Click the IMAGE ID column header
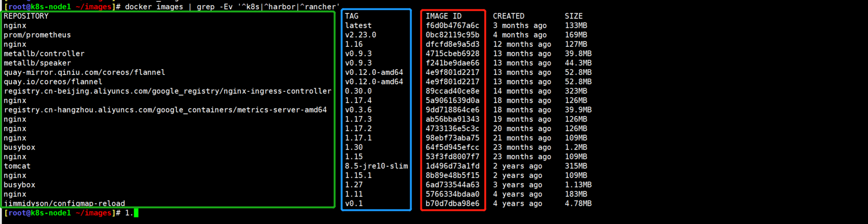The height and width of the screenshot is (224, 868). coord(443,16)
